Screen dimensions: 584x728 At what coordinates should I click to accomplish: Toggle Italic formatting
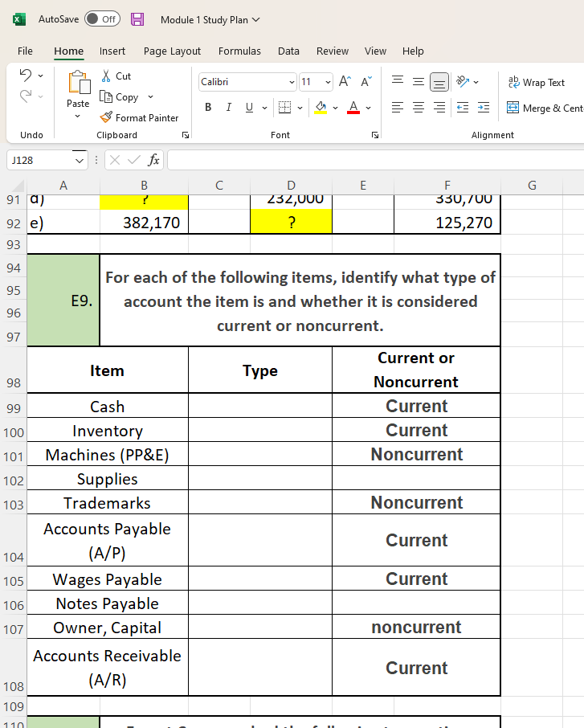point(228,107)
